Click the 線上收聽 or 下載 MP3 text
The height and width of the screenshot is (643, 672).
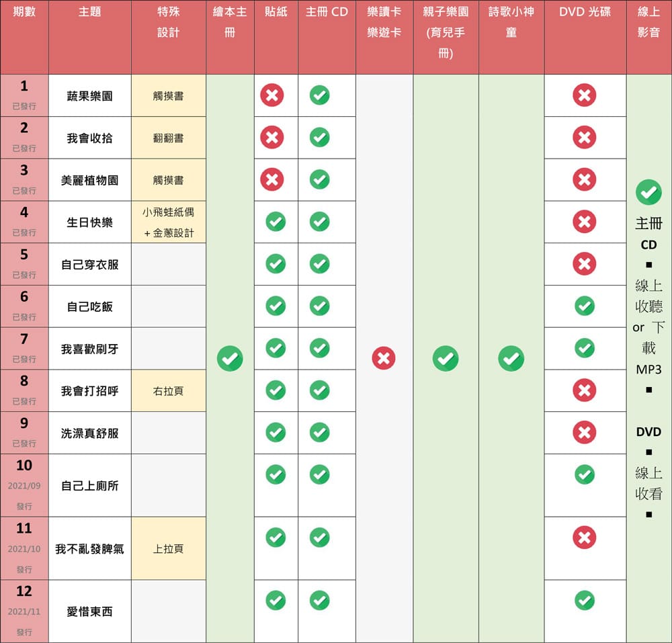pos(648,327)
